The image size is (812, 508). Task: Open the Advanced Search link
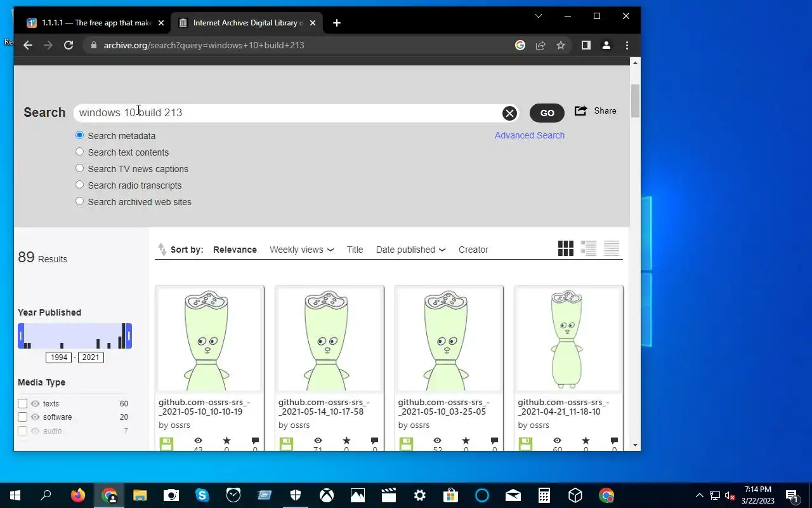530,135
